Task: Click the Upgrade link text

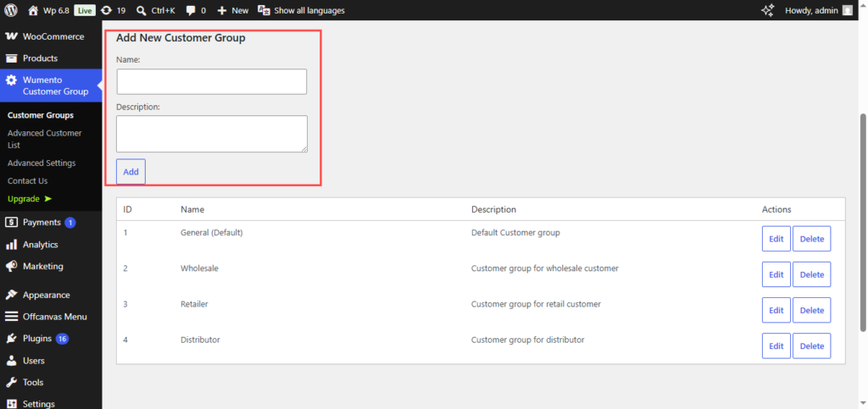Action: pos(24,198)
